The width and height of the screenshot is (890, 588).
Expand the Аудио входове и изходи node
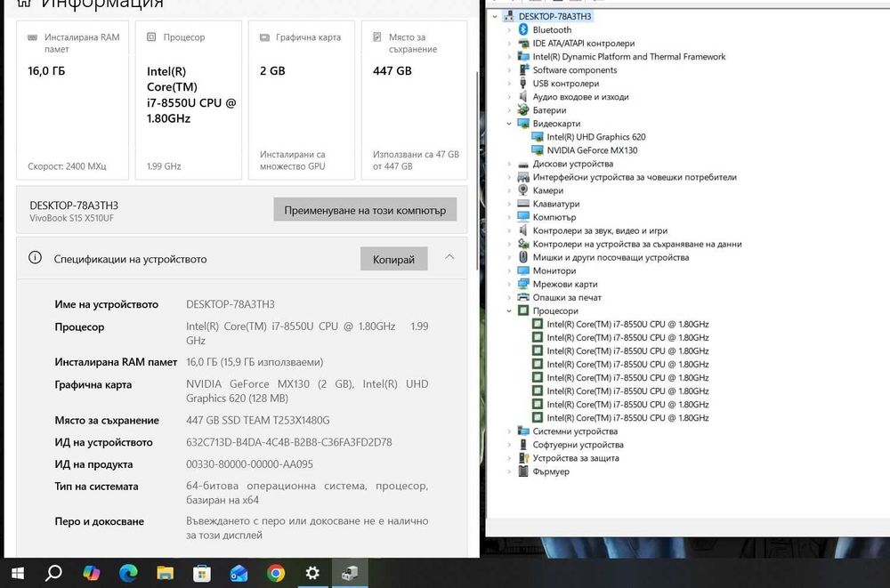pyautogui.click(x=509, y=97)
